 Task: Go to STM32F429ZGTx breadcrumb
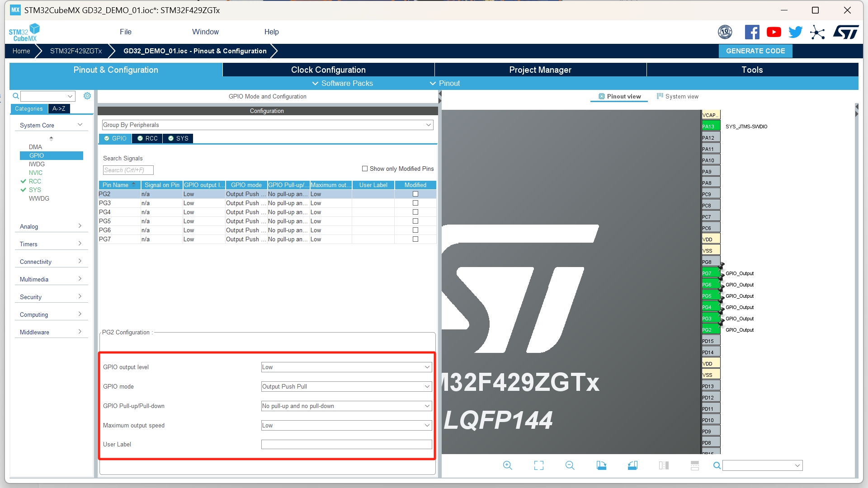tap(76, 51)
